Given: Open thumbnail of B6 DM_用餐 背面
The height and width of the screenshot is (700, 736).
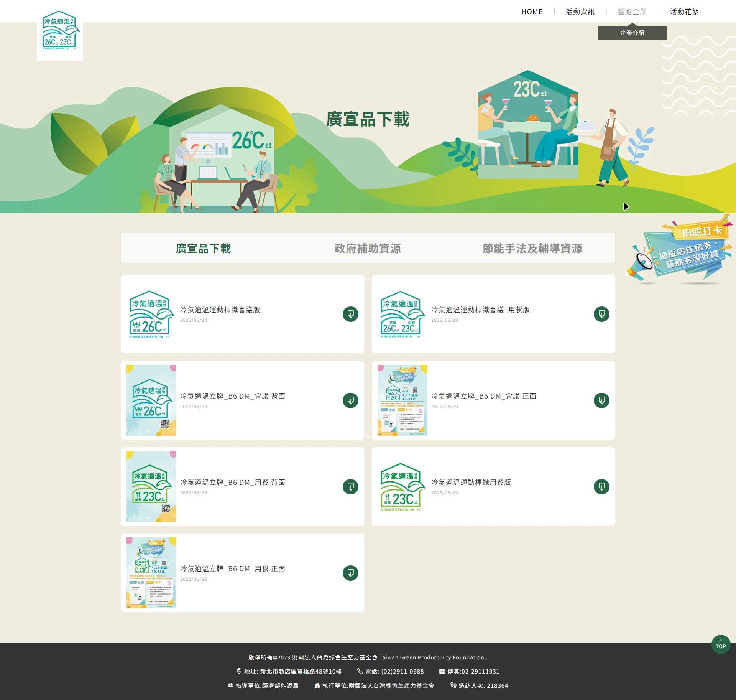Looking at the screenshot, I should pos(151,486).
